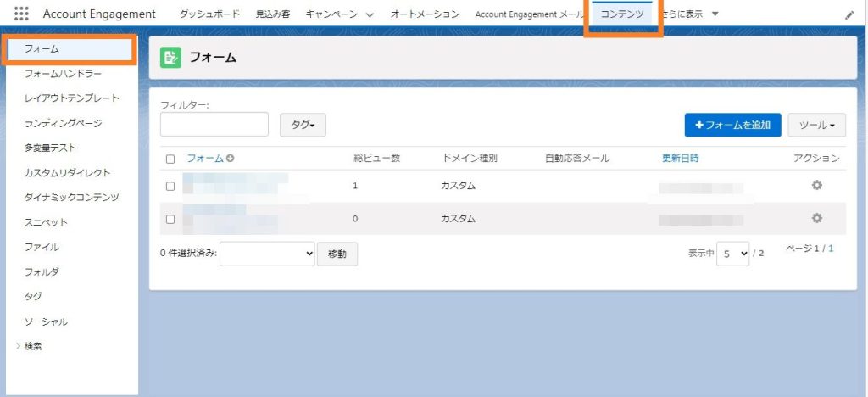The image size is (868, 397).
Task: Open the タグ filter dropdown
Action: (303, 126)
